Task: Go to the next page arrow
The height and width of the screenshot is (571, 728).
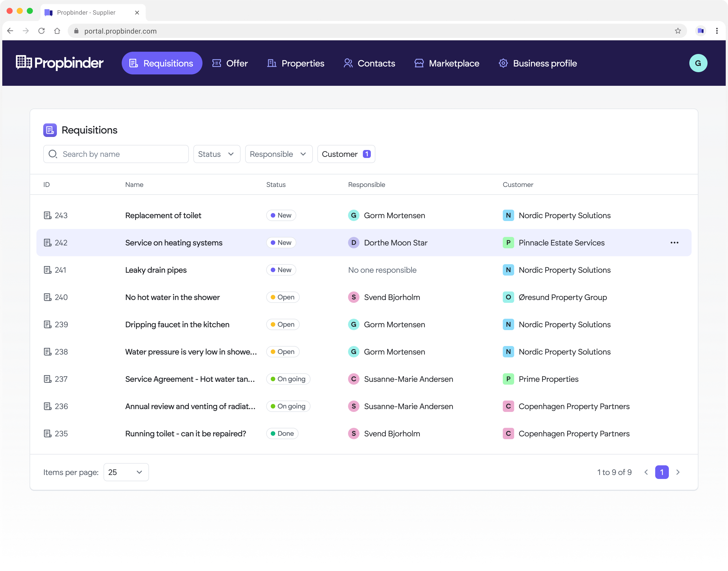Action: point(678,472)
